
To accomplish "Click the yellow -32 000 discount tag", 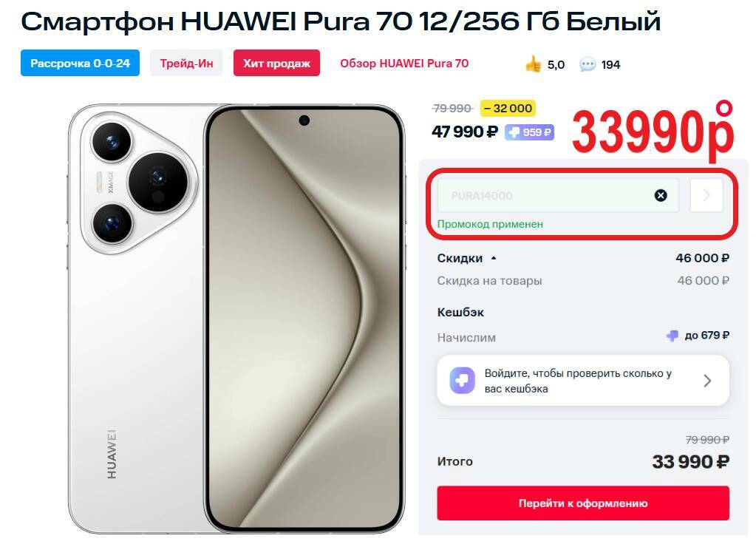I will point(508,108).
